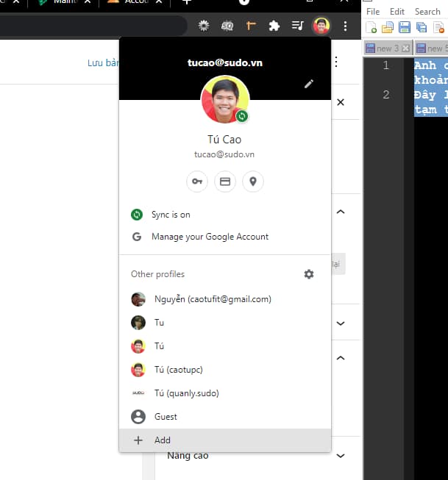
Task: Click the large Tú Cao profile photo
Action: [x=225, y=100]
